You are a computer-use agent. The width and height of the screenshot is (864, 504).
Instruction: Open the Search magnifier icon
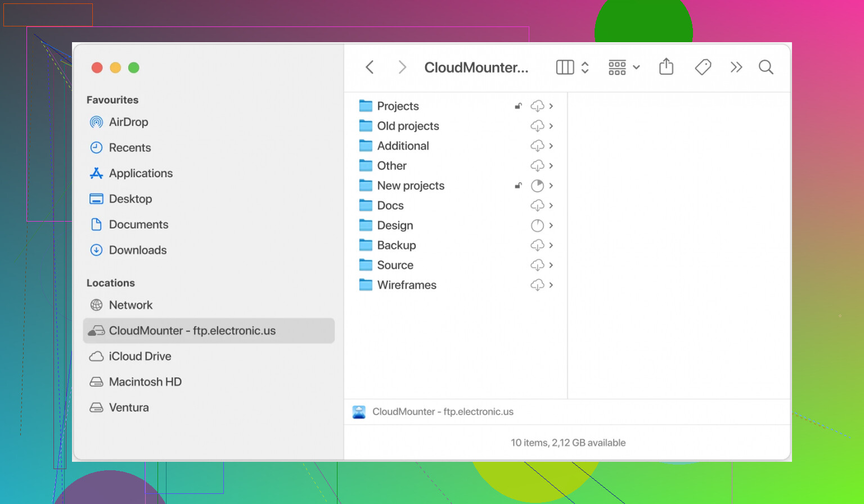point(766,67)
